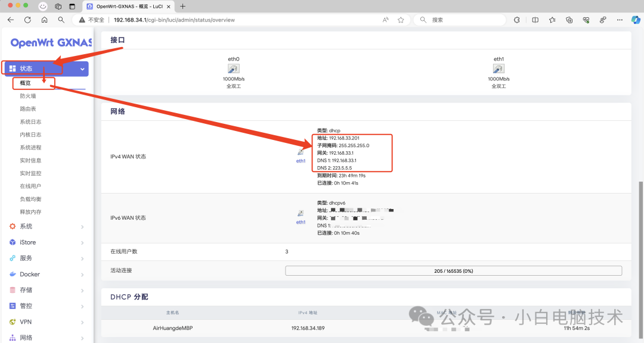
Task: Open the 路由表 menu item
Action: (28, 109)
